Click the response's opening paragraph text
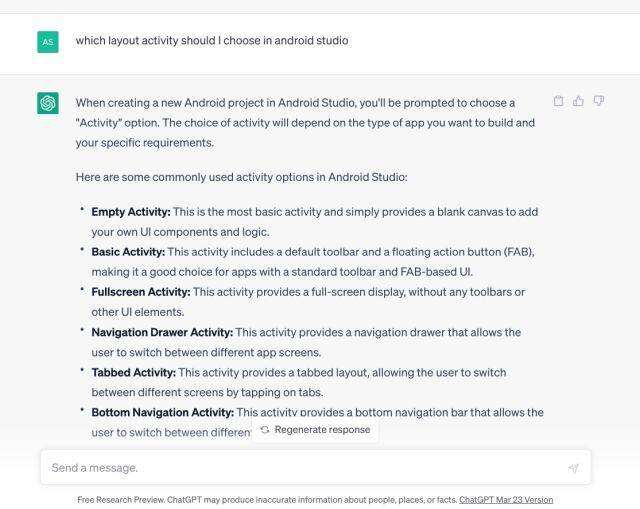This screenshot has height=509, width=640. point(300,122)
